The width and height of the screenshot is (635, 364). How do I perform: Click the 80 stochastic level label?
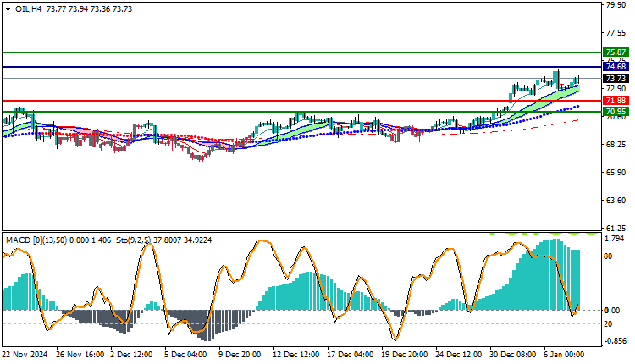608,256
